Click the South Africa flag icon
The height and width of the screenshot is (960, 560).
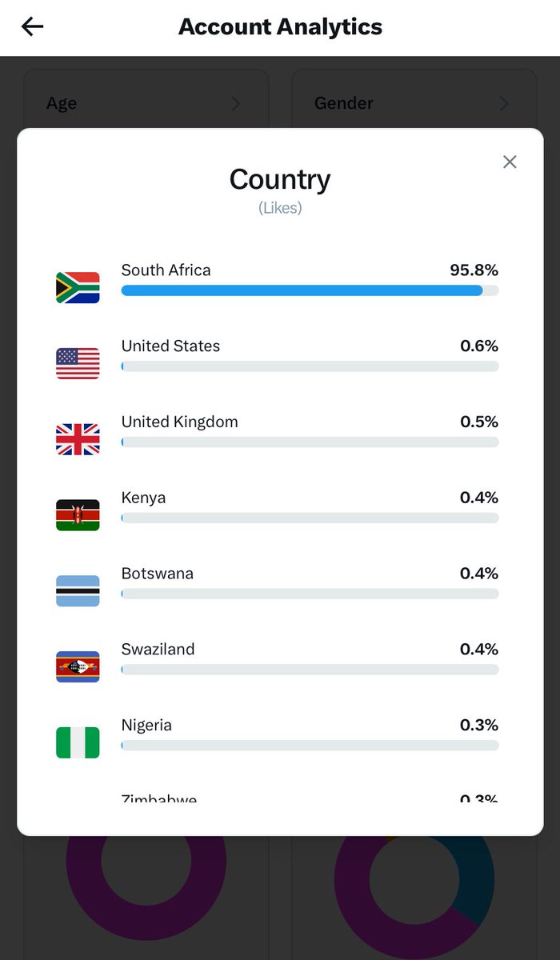[78, 287]
